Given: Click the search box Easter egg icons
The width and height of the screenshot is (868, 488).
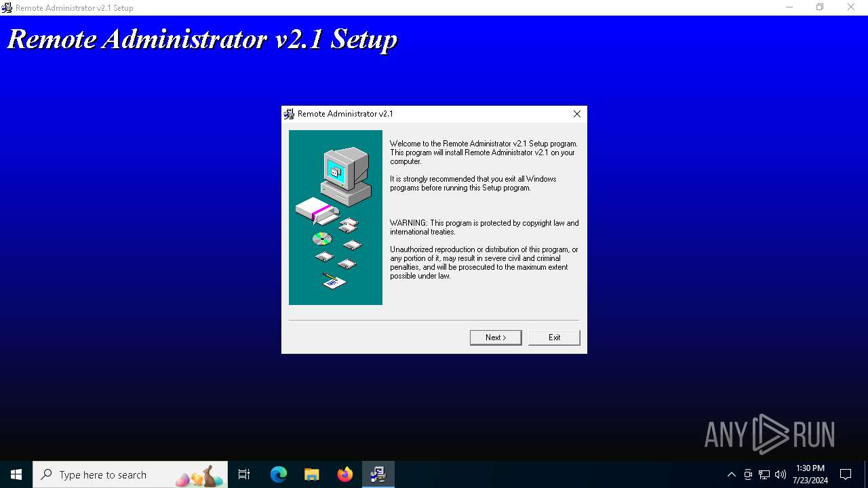Looking at the screenshot, I should pyautogui.click(x=200, y=476).
